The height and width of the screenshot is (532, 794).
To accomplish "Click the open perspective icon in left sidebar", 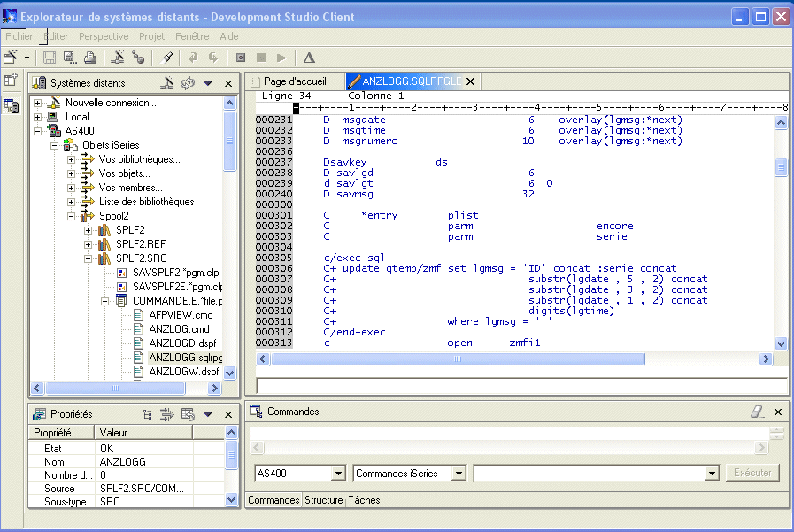I will 12,80.
